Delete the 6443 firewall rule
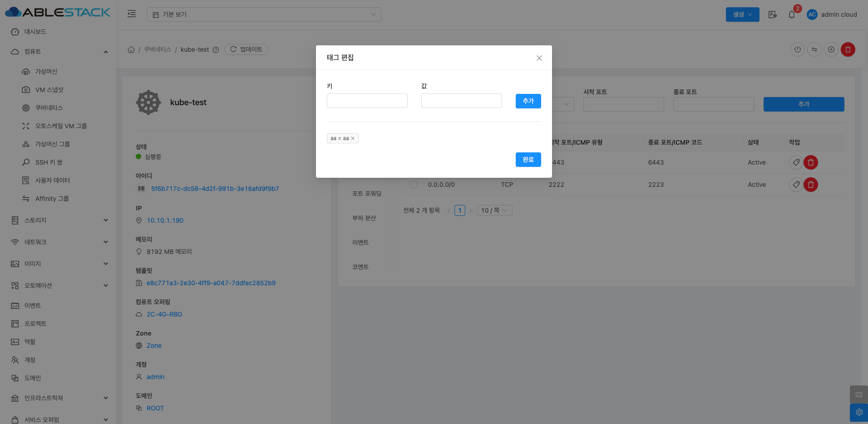 click(810, 162)
